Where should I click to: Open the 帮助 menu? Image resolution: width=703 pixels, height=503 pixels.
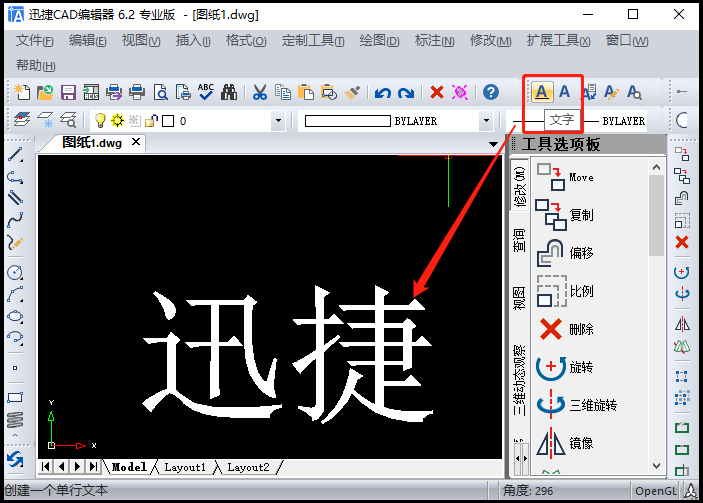(35, 66)
